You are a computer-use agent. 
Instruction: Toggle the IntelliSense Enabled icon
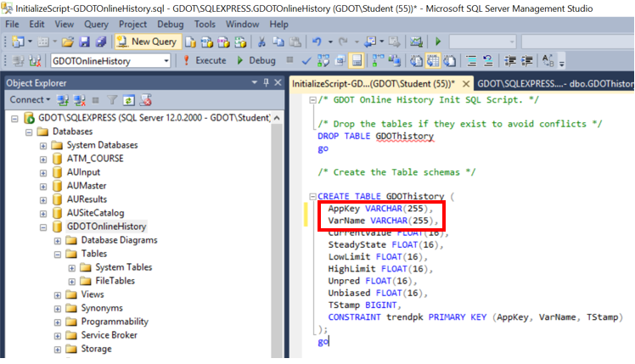pos(357,61)
